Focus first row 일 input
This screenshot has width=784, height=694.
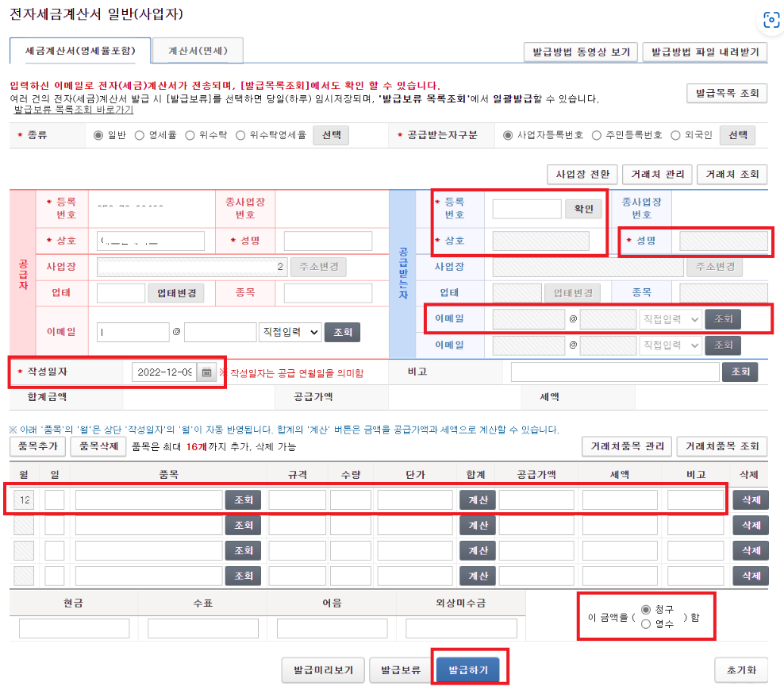[x=55, y=500]
